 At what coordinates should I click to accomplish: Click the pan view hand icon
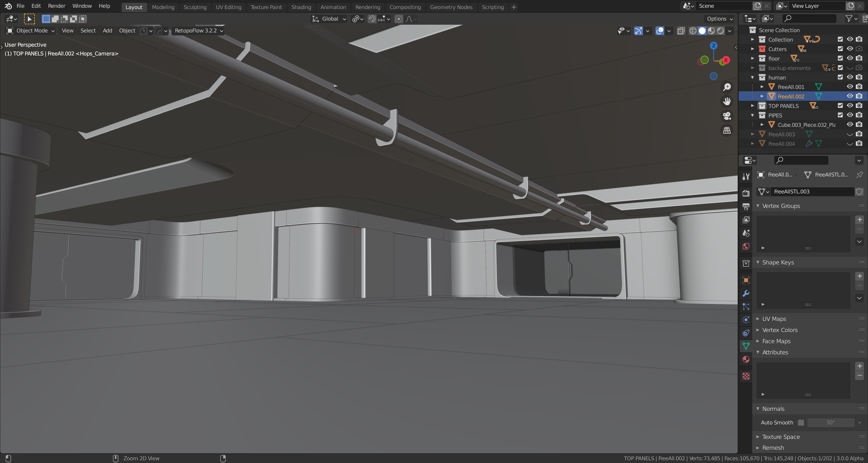coord(727,101)
